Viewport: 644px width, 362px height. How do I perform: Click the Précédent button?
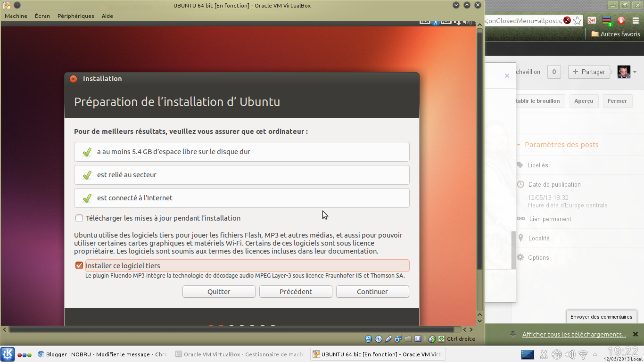pos(296,292)
